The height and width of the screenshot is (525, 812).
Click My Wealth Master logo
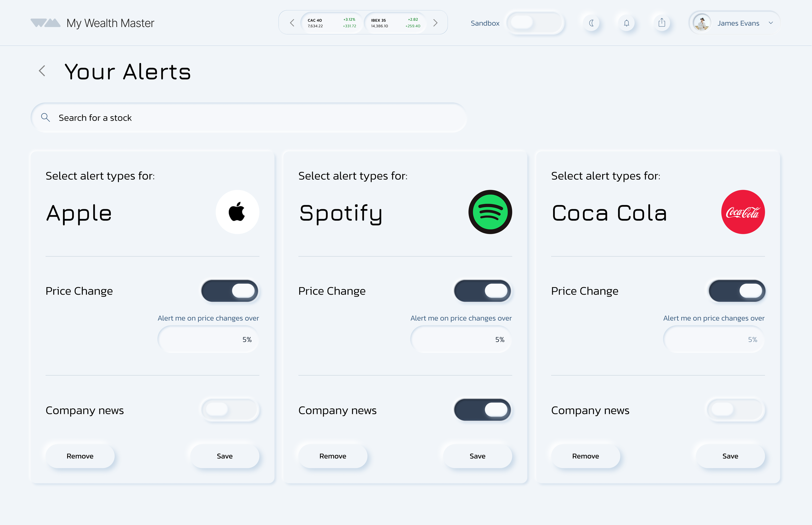[92, 23]
